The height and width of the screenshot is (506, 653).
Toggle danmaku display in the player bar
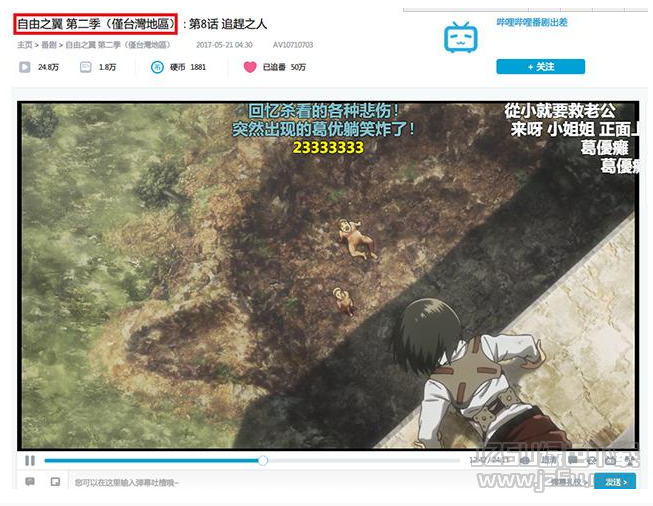(573, 460)
